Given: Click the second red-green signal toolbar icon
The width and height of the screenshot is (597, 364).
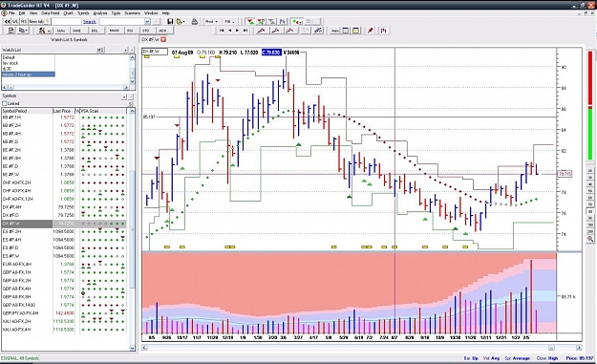Looking at the screenshot, I should pos(261,22).
